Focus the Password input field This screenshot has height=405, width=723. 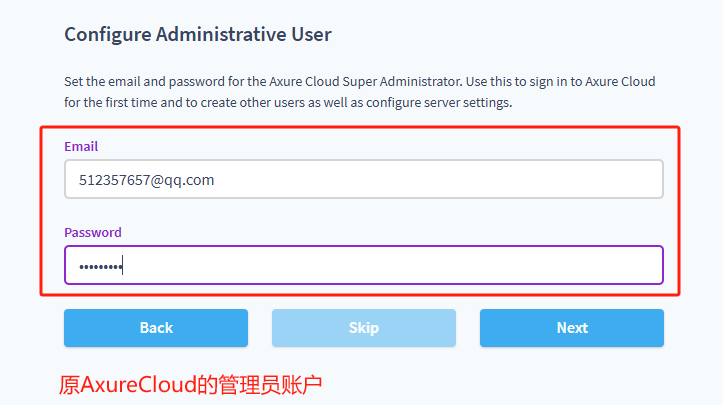pyautogui.click(x=363, y=265)
